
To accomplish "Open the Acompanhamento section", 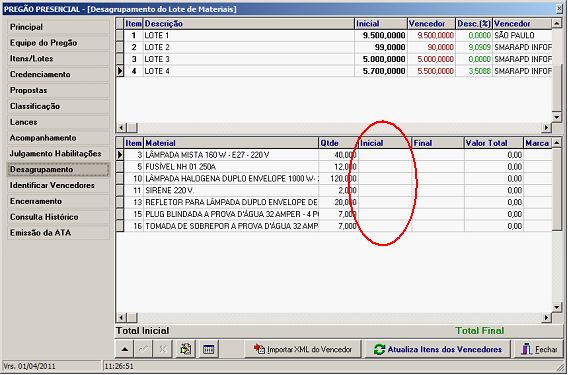I will pyautogui.click(x=58, y=138).
